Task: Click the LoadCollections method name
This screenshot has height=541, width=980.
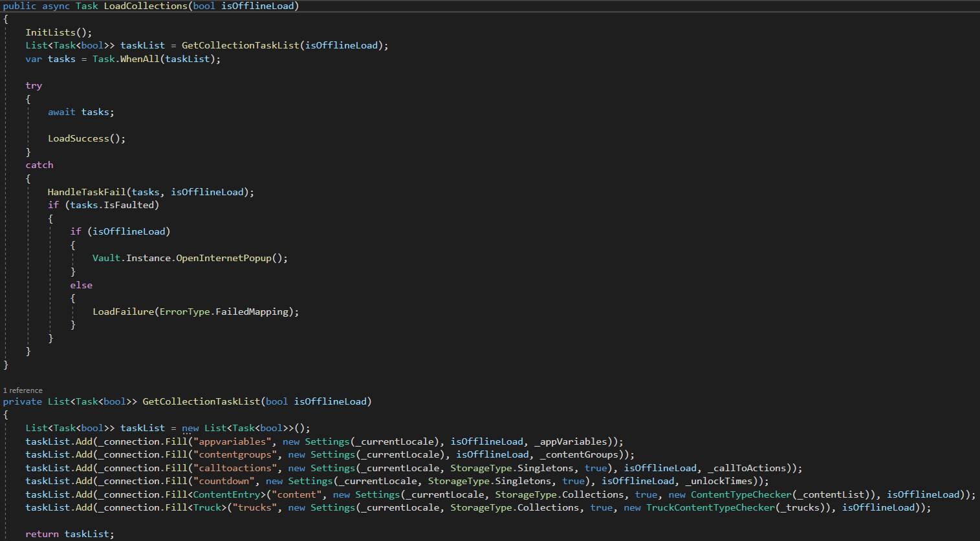Action: [146, 6]
